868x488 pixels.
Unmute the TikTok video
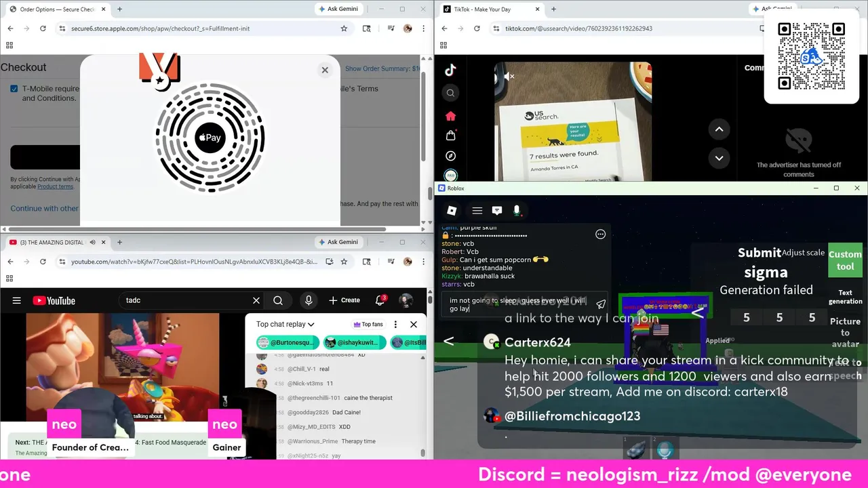509,77
